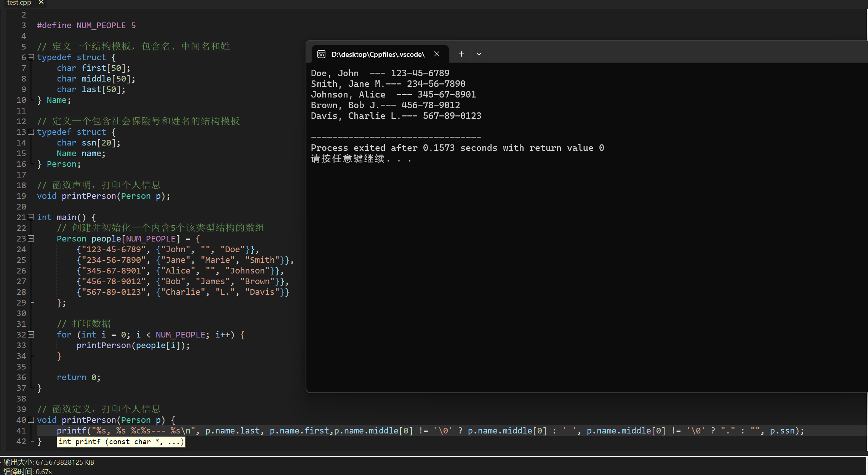Viewport: 868px width, 475px height.
Task: Click the terminal icon in the console tab
Action: coord(321,54)
